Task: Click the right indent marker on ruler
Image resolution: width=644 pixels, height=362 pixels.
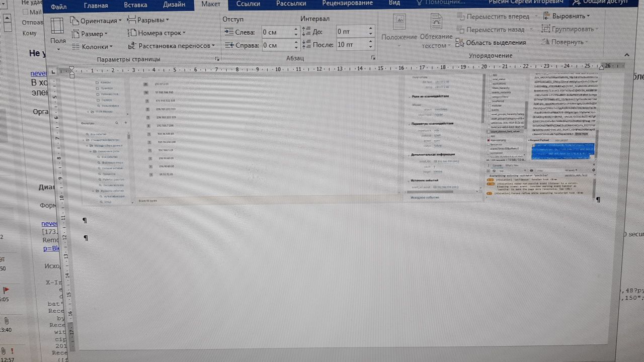Action: (x=601, y=67)
